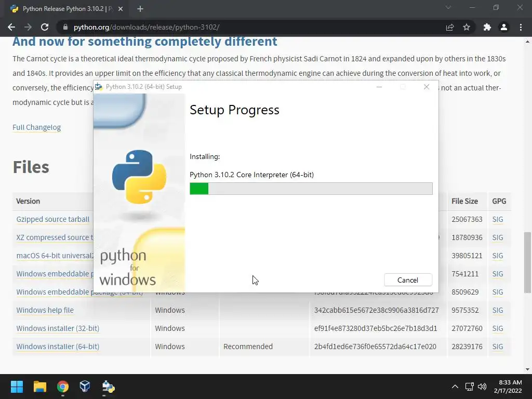Open File Explorer from the taskbar
Image resolution: width=532 pixels, height=399 pixels.
pos(39,387)
